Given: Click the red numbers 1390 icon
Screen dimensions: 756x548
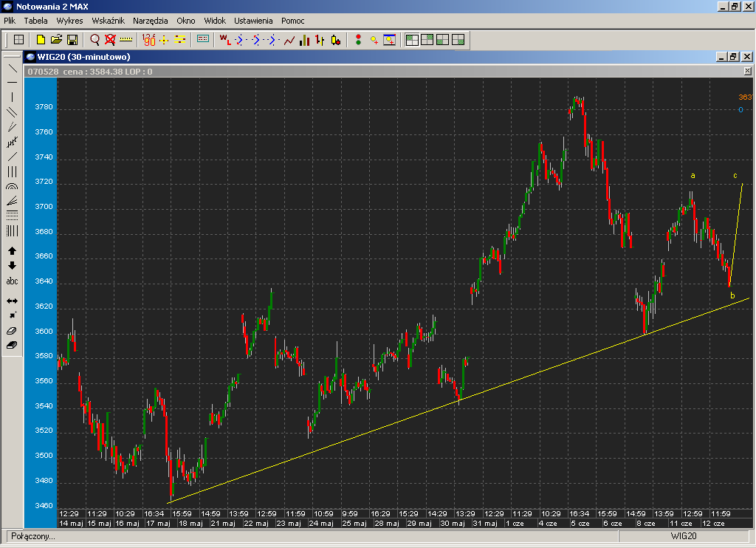Looking at the screenshot, I should coord(149,40).
